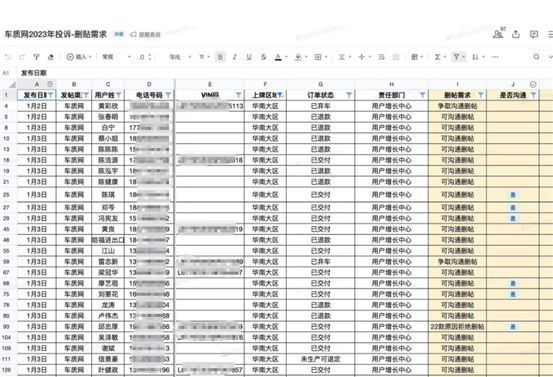Image resolution: width=553 pixels, height=377 pixels.
Task: Select the 未生产可退定 cell in row 111
Action: 321,359
